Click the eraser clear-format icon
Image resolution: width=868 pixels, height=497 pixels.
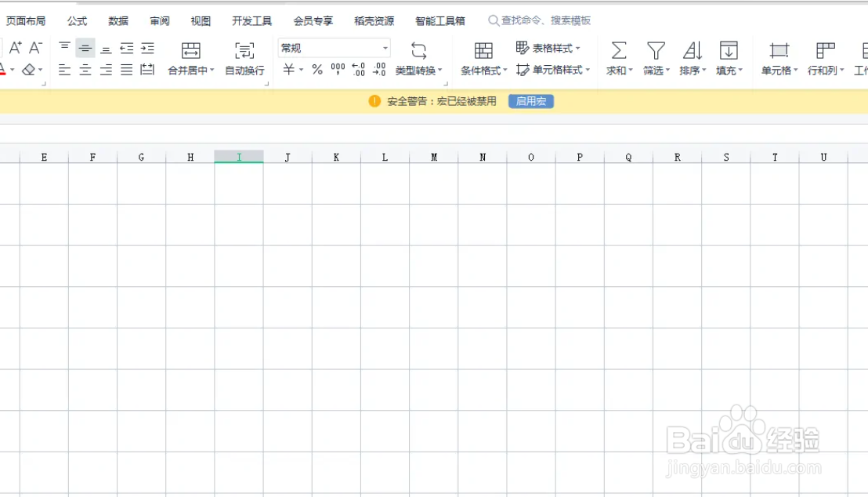click(29, 70)
